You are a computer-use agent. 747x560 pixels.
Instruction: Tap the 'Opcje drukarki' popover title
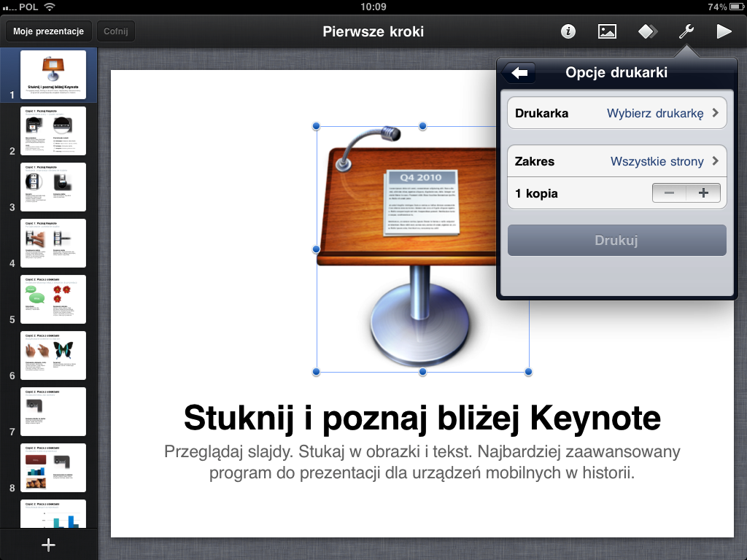click(x=616, y=72)
